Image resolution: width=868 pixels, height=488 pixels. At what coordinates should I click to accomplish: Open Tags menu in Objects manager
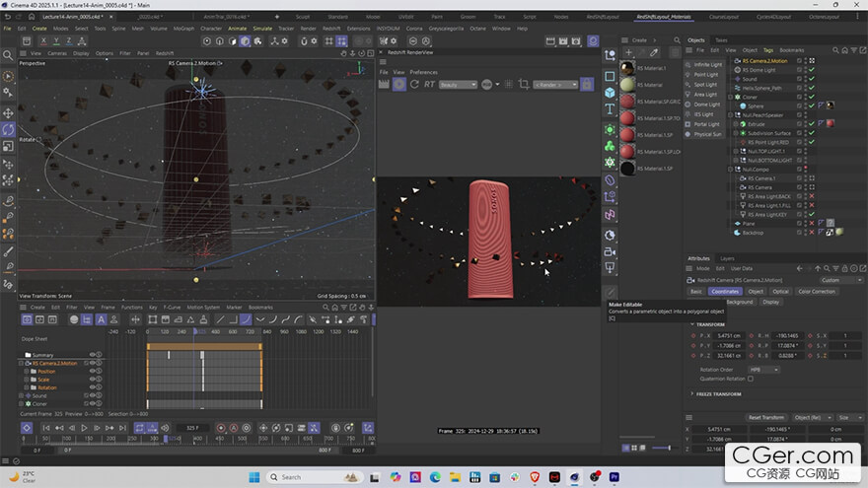pyautogui.click(x=768, y=50)
